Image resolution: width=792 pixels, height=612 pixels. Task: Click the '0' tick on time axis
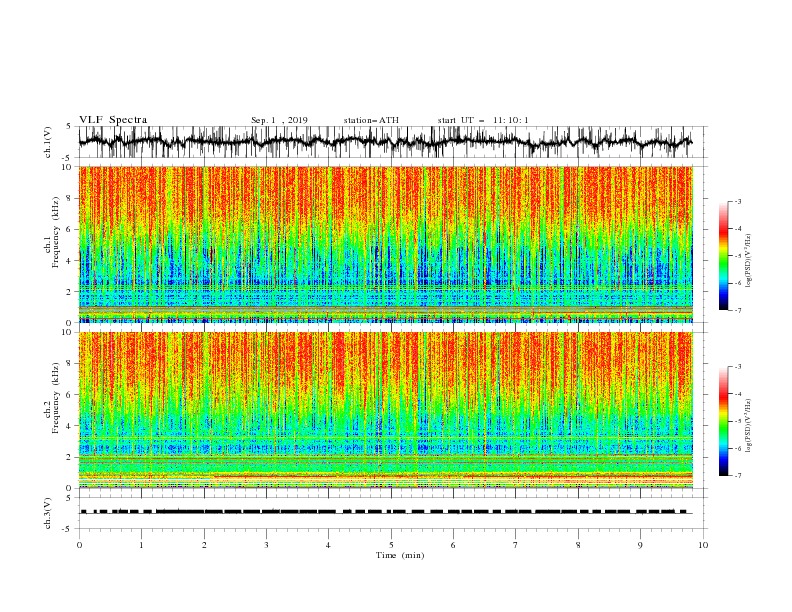[79, 545]
